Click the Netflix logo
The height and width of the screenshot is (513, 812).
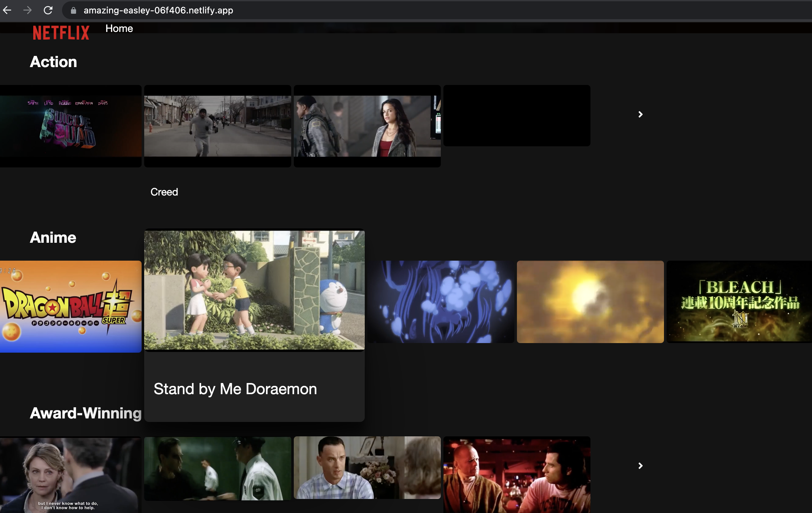pos(61,33)
